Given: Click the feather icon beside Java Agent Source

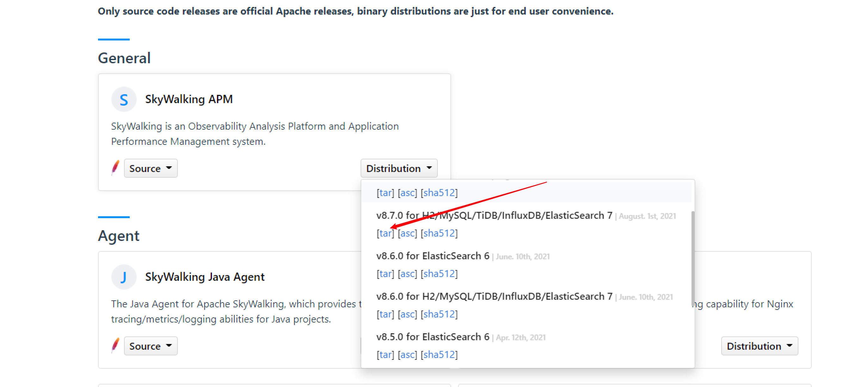Looking at the screenshot, I should [115, 345].
